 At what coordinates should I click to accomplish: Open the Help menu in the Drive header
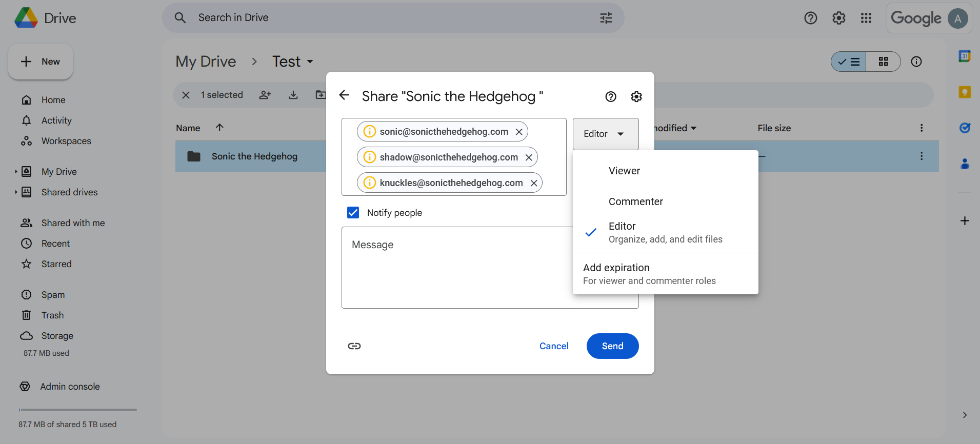811,18
